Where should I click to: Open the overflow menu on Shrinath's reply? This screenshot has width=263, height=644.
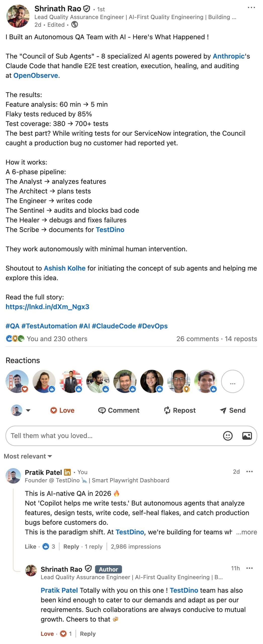pos(249,568)
